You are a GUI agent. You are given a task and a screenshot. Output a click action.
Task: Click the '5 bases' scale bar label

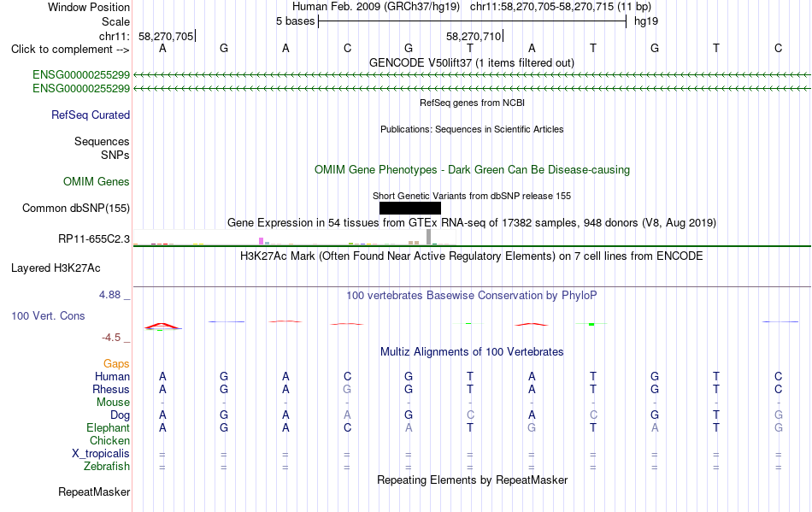[295, 21]
